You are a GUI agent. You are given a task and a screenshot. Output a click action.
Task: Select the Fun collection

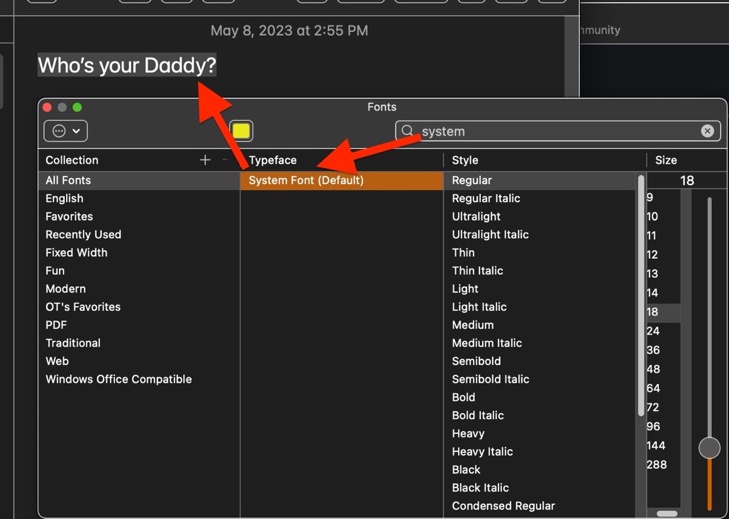pos(139,271)
